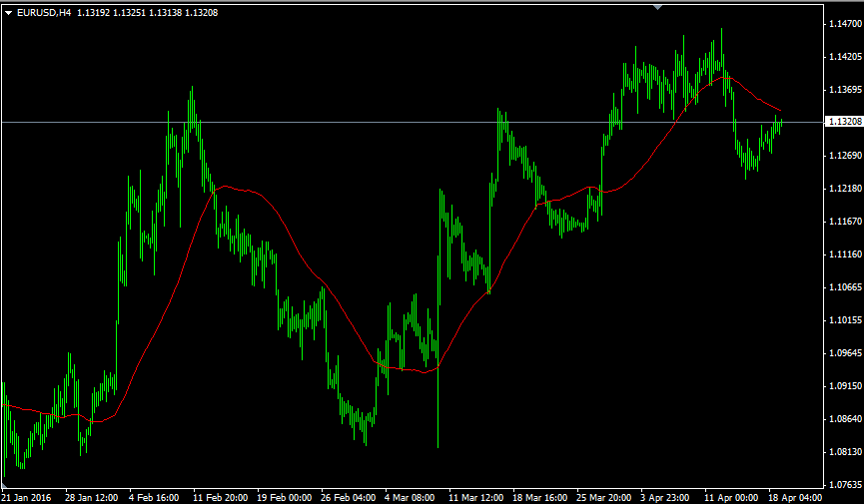This screenshot has width=864, height=504.
Task: Click the 18 Mar 16:00 time label
Action: 540,497
